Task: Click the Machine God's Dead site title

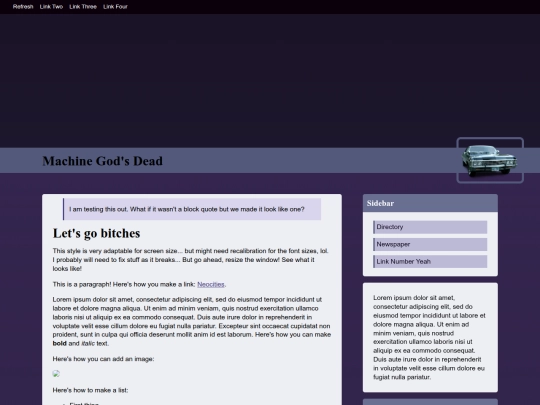Action: click(102, 161)
